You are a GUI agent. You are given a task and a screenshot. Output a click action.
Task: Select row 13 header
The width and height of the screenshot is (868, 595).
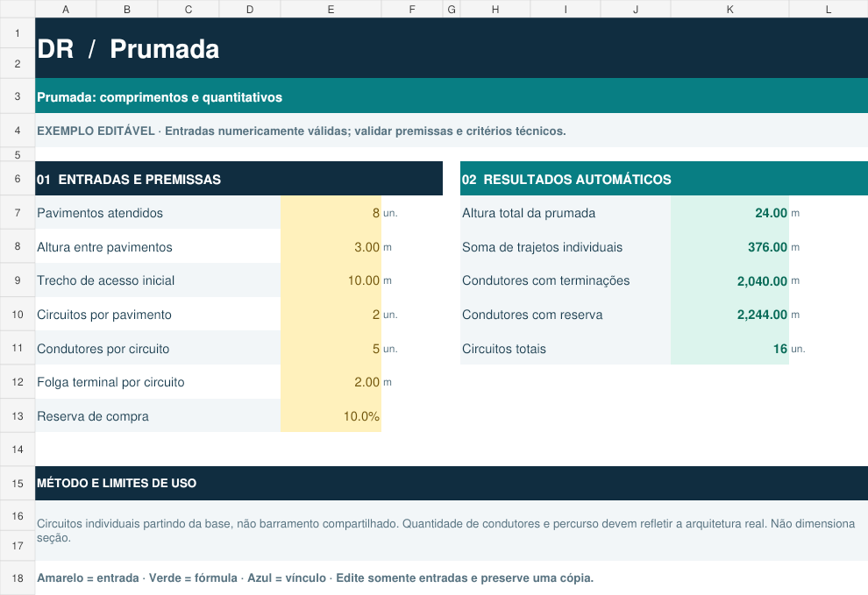18,415
